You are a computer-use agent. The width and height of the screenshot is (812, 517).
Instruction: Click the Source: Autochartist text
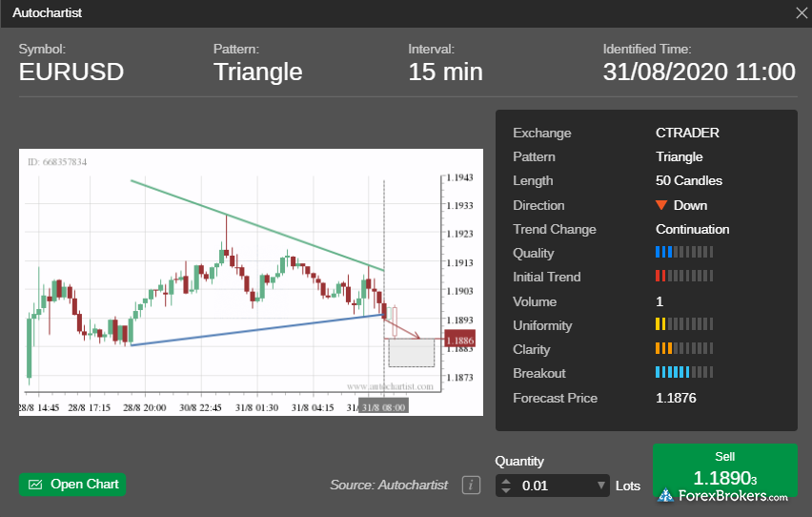click(x=389, y=485)
